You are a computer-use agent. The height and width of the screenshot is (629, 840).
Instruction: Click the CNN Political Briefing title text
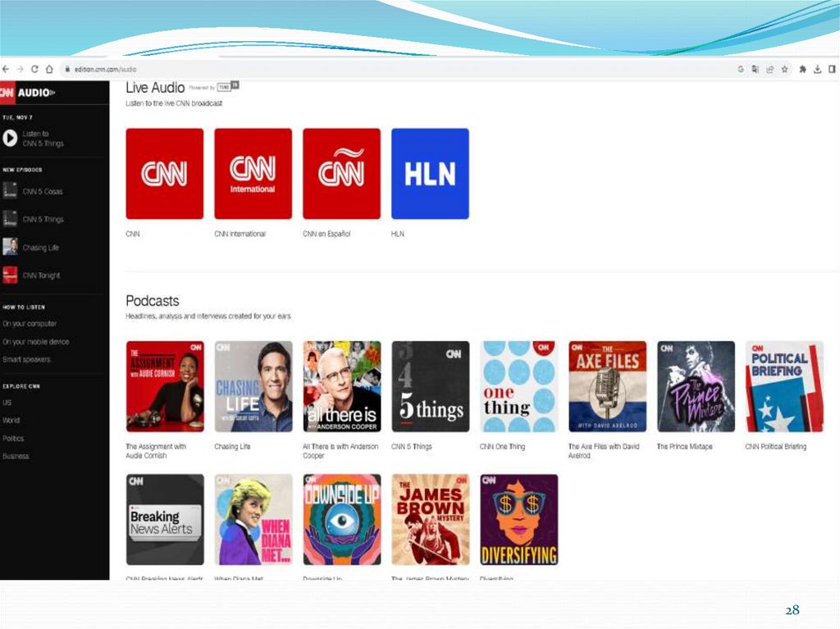pos(776,446)
